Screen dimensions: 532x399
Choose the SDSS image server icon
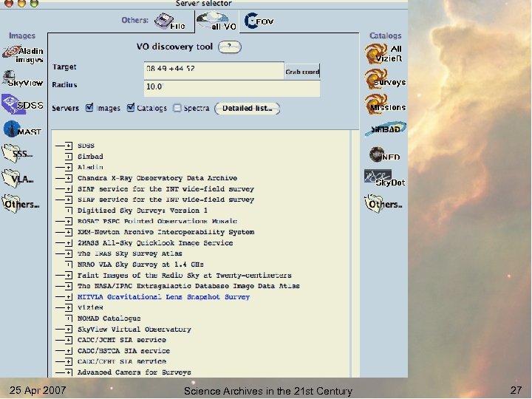pos(22,104)
